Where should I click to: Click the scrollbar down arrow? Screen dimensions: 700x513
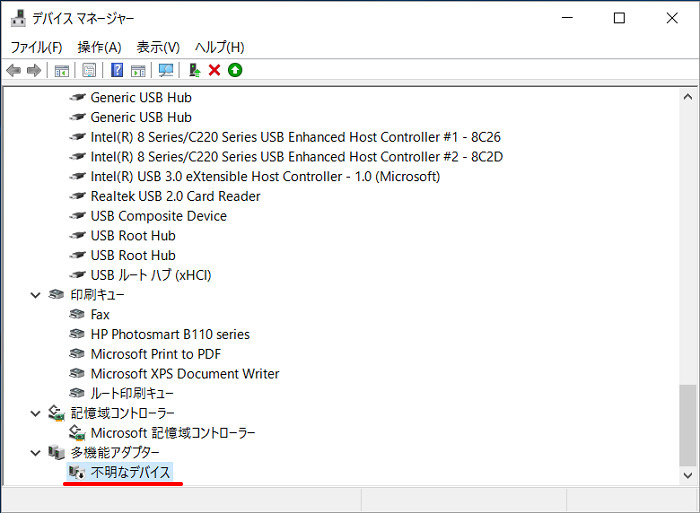[x=688, y=475]
